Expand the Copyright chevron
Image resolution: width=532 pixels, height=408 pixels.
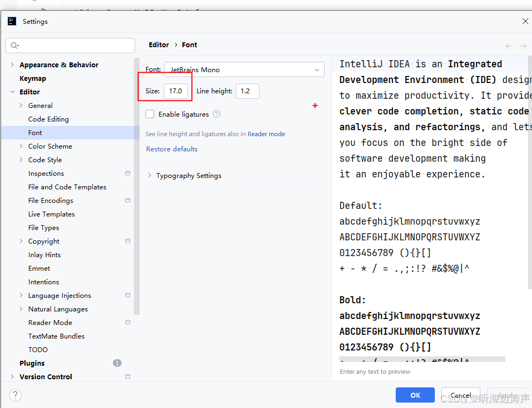click(21, 241)
